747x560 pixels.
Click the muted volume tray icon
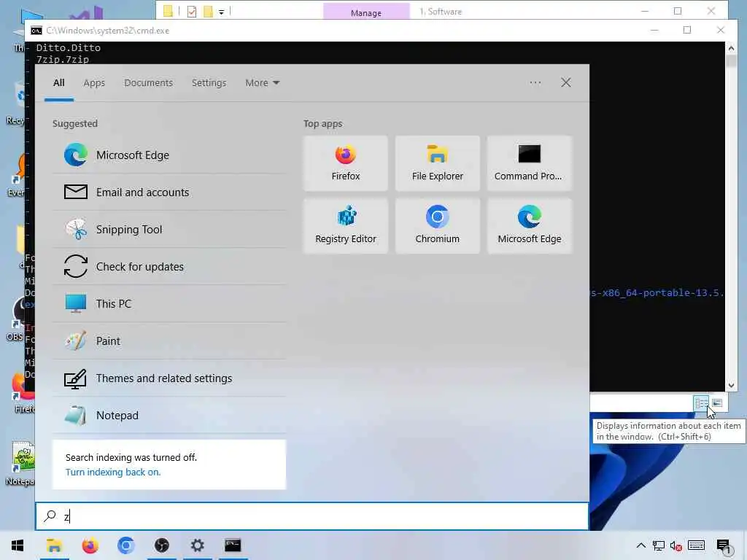(676, 545)
